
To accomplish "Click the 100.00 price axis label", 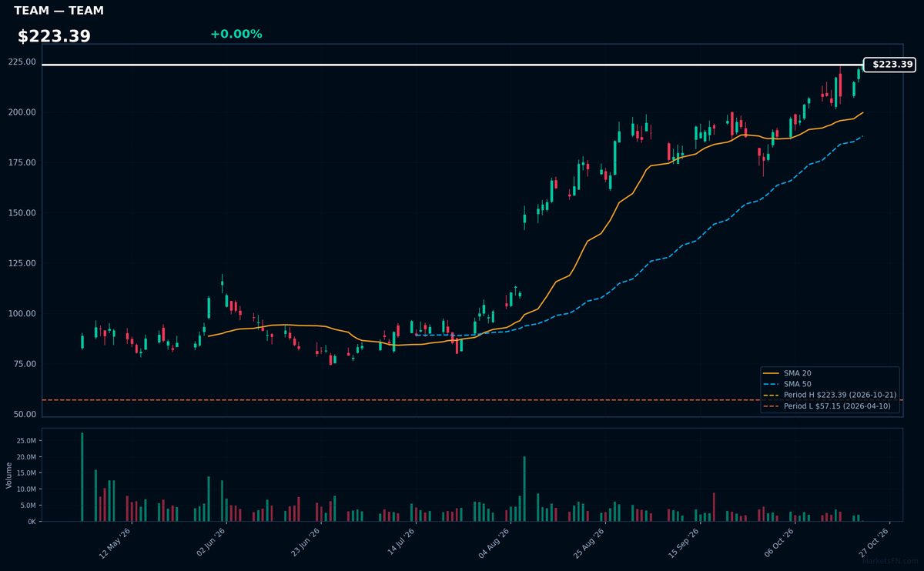I will pyautogui.click(x=23, y=313).
